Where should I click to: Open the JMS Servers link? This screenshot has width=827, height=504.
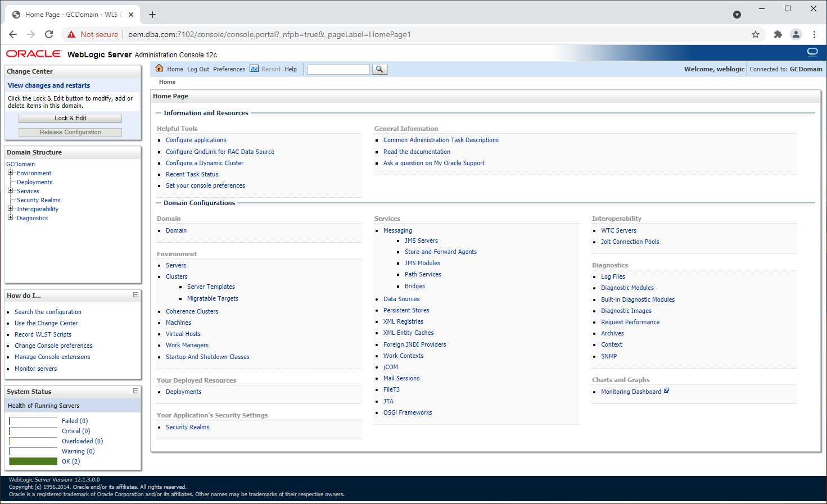(421, 240)
